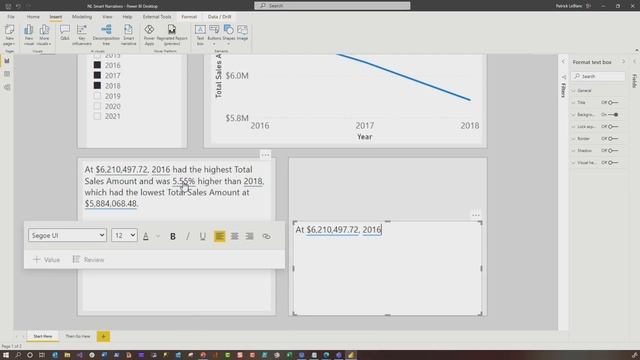Expand the Fields pane

pos(634,62)
